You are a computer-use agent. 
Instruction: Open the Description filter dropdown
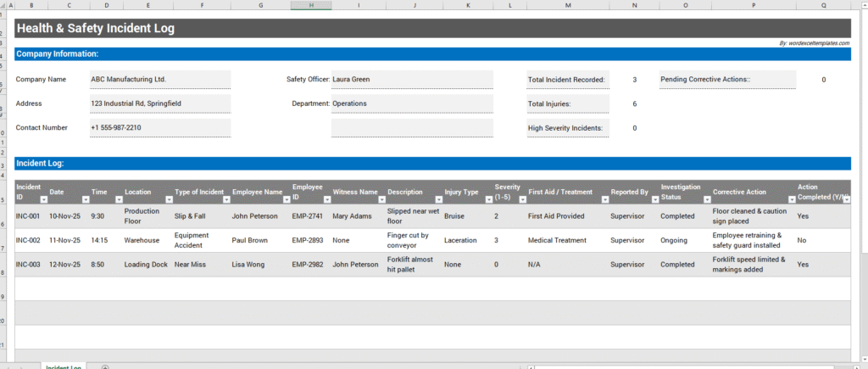[x=438, y=199]
